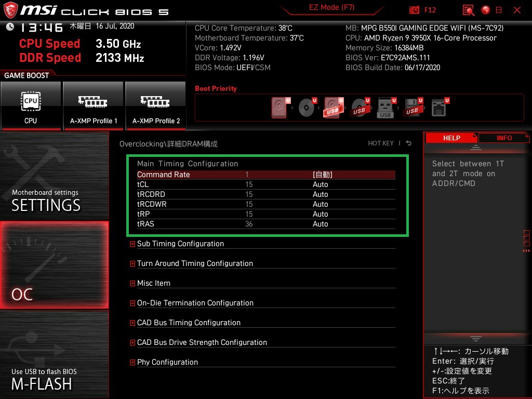Click the tRCDRD Auto value field
The width and height of the screenshot is (532, 399).
point(320,194)
